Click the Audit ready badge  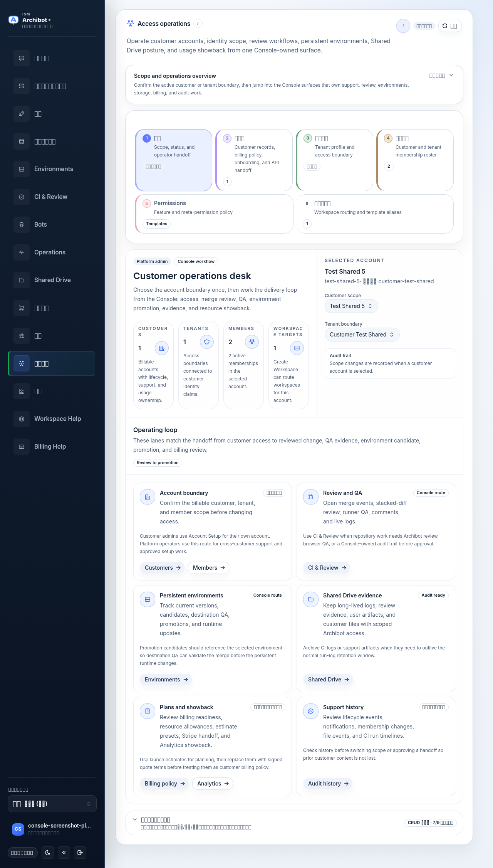[x=433, y=595]
